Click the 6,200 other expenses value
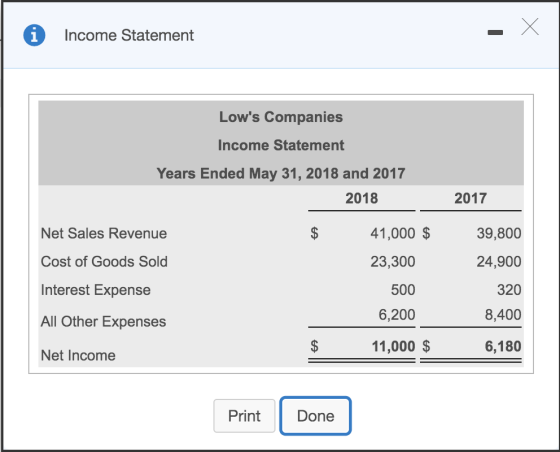This screenshot has width=560, height=452. click(397, 315)
